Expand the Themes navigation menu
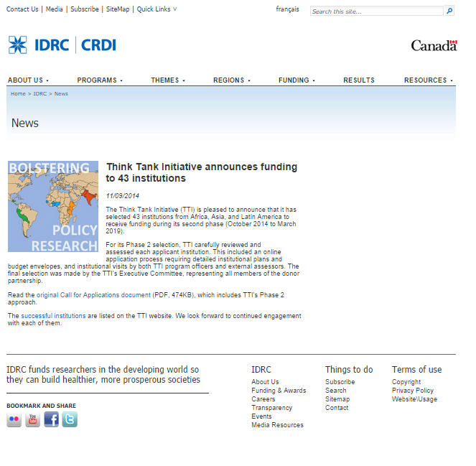This screenshot has height=466, width=476. [168, 80]
